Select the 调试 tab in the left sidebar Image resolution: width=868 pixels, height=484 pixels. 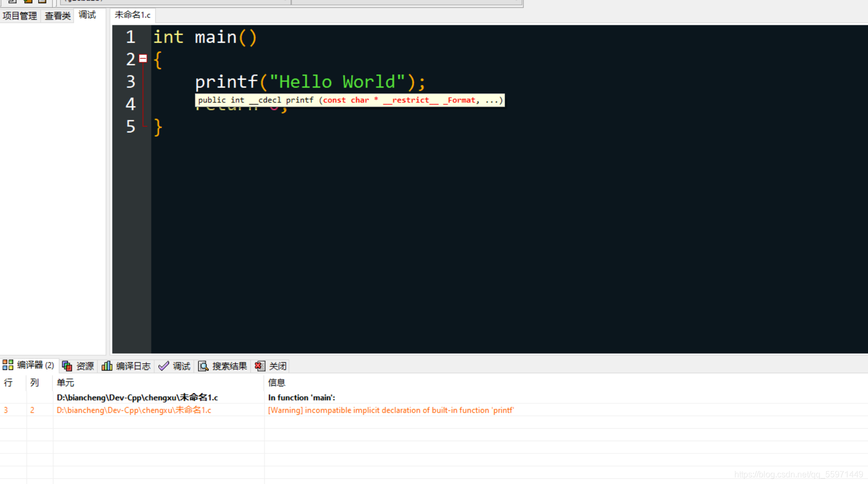(87, 15)
